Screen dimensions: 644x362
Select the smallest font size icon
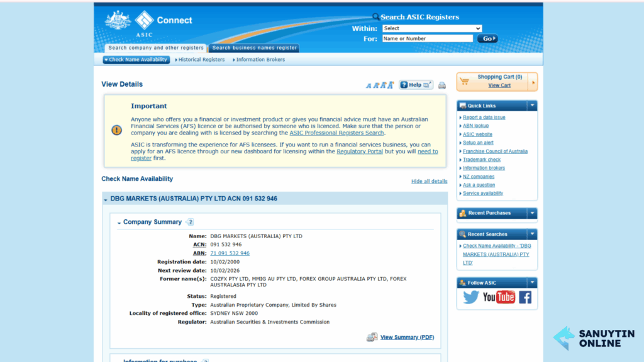[369, 85]
